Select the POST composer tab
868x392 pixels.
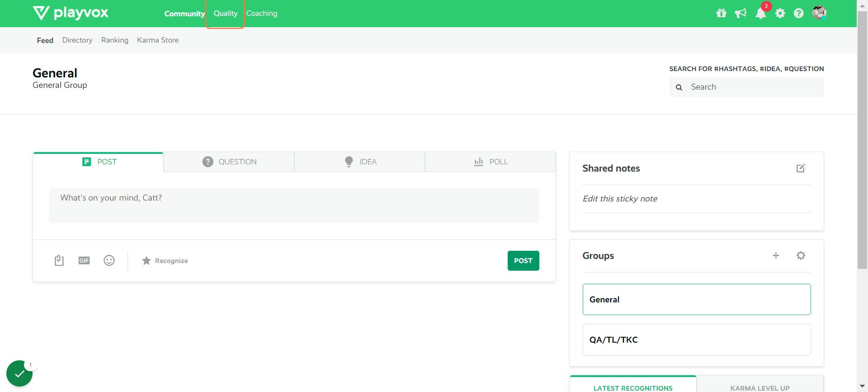click(98, 162)
